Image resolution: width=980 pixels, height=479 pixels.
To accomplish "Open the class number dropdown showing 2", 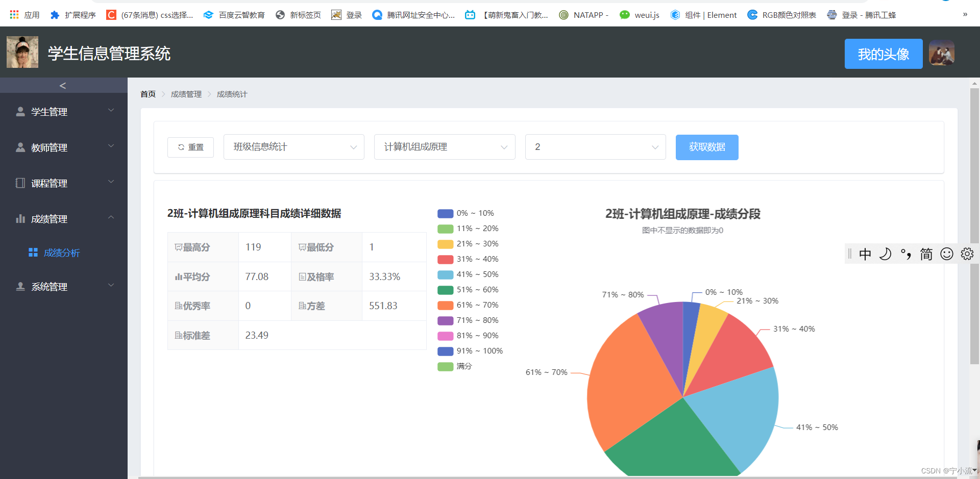I will tap(595, 147).
